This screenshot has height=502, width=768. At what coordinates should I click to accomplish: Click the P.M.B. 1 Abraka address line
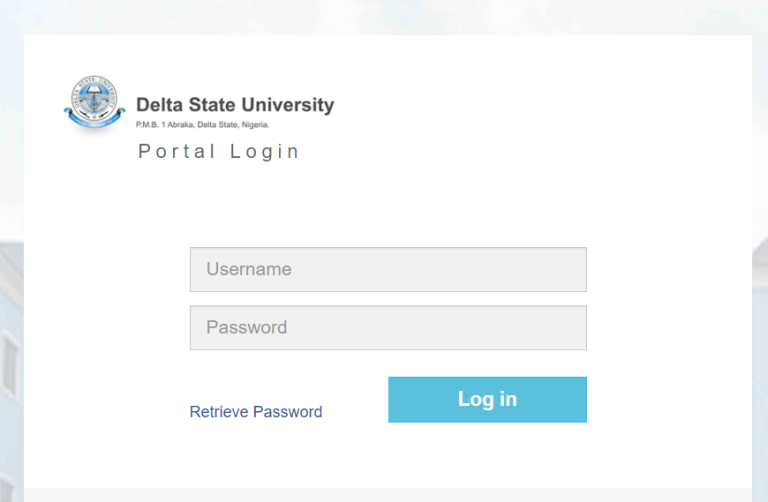coord(203,125)
